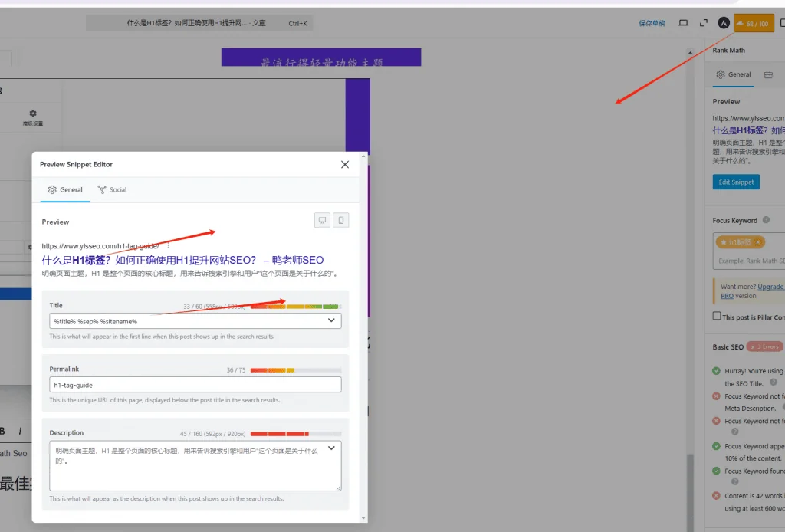785x532 pixels.
Task: Expand the Title variables dropdown chevron
Action: 331,320
